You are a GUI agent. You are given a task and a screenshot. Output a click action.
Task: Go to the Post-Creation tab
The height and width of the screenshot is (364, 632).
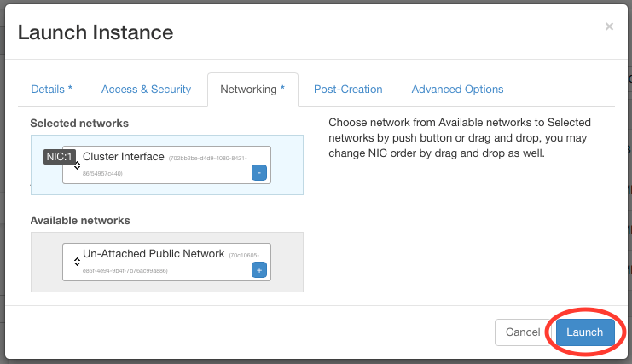pos(348,90)
